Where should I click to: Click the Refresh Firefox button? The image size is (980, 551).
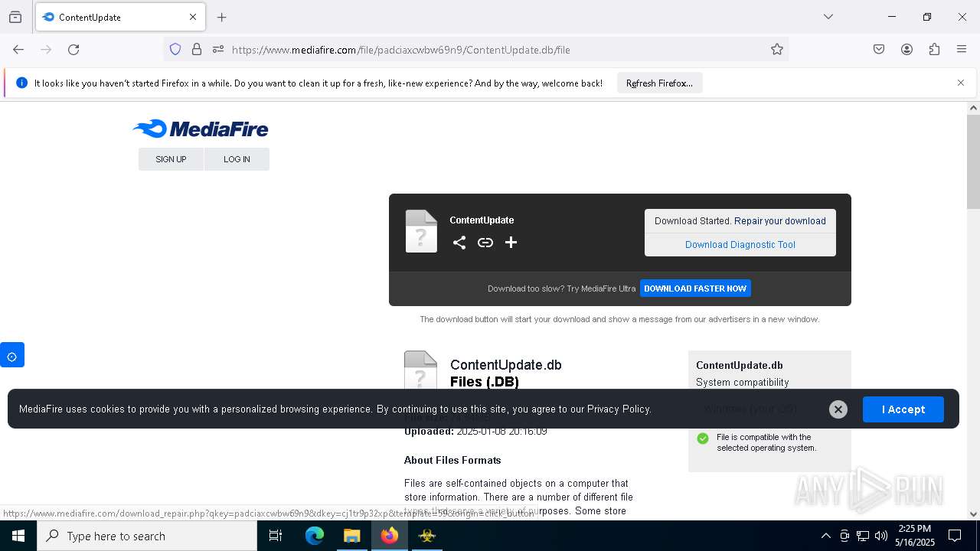click(x=659, y=83)
